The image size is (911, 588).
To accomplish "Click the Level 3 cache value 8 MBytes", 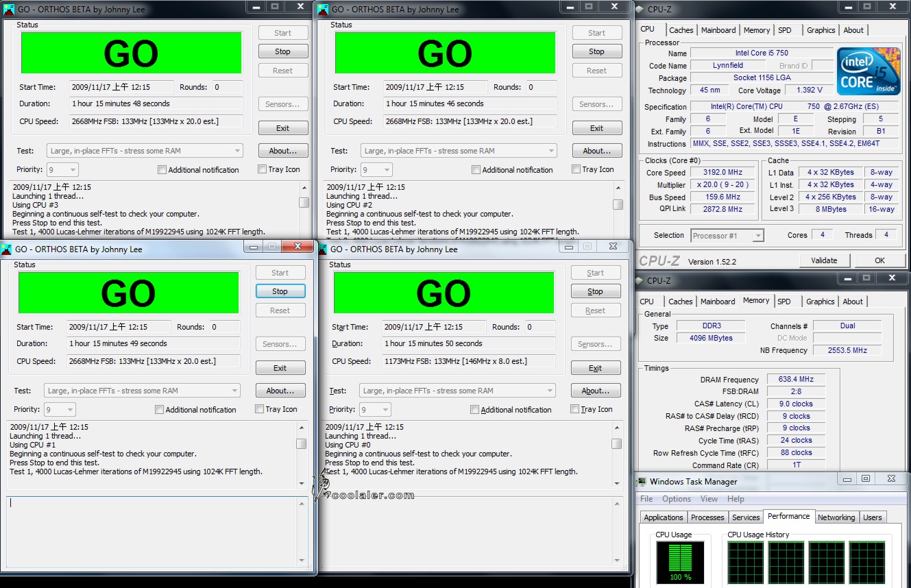I will pos(830,210).
